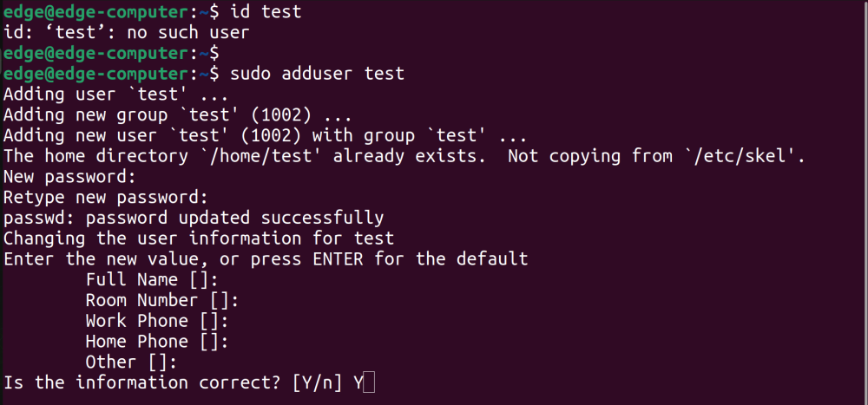This screenshot has height=405, width=868.
Task: Click the 'Full Name []:' field prompt
Action: coord(152,280)
